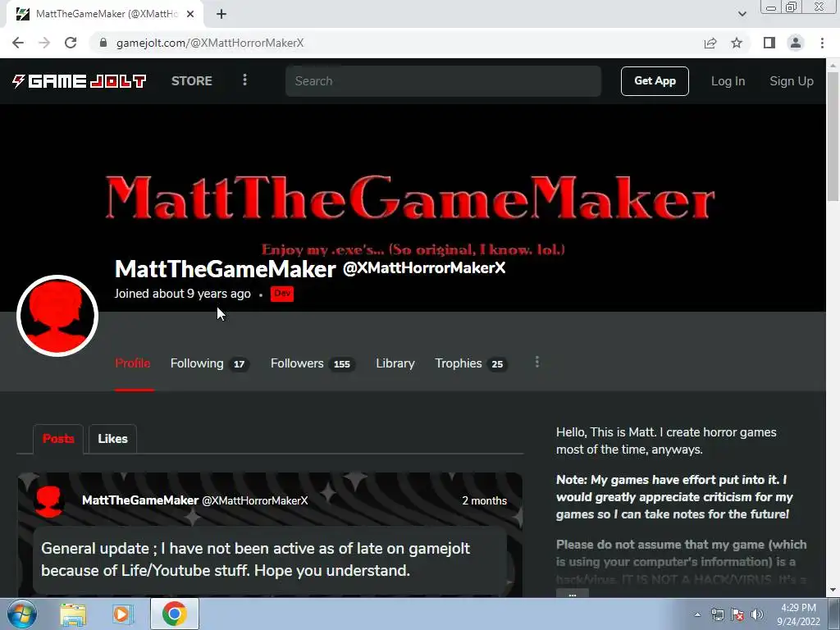The height and width of the screenshot is (630, 840).
Task: Click the volume speaker tray icon
Action: (x=757, y=614)
